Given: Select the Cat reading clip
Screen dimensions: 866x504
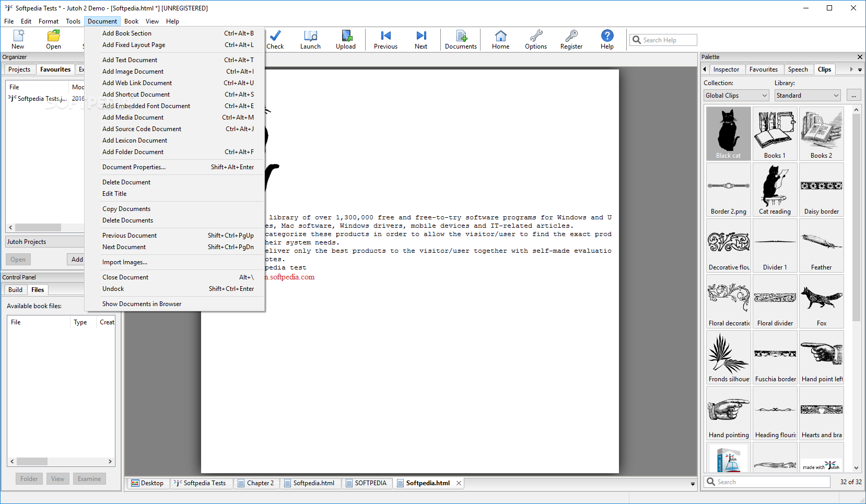Looking at the screenshot, I should tap(775, 190).
